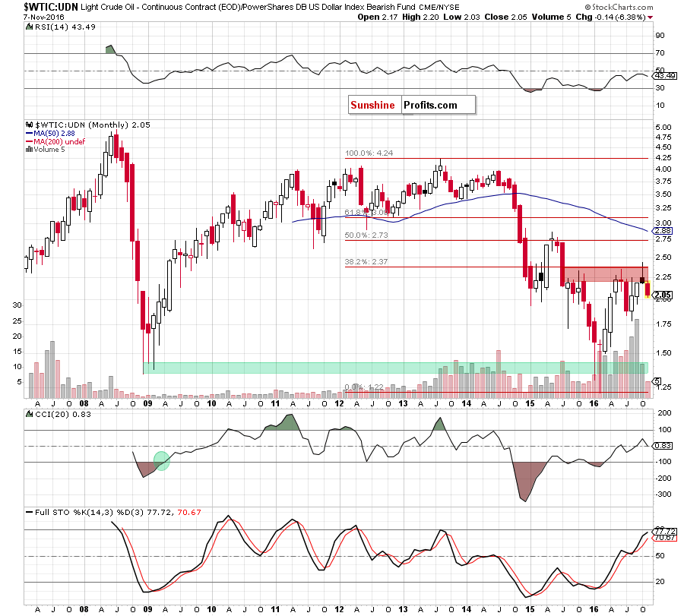684x616 pixels.
Task: Click the icon beside CCI(20)
Action: tap(29, 414)
